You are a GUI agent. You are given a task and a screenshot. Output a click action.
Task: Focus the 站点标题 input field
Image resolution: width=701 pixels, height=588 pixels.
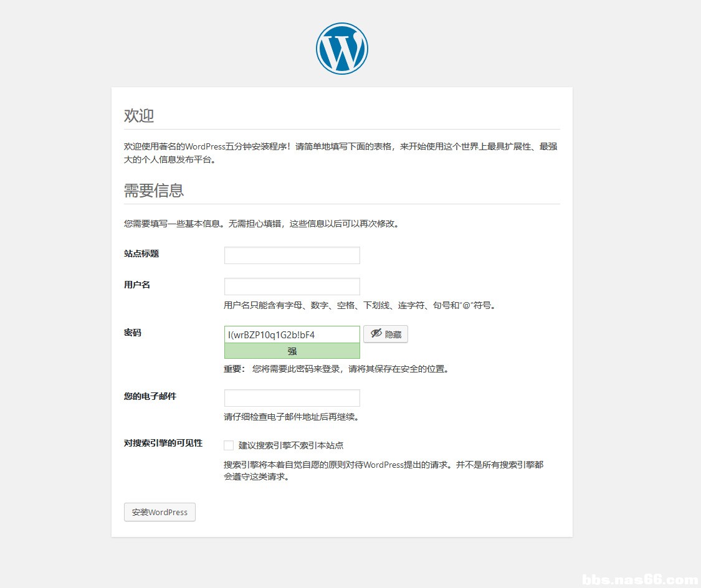tap(292, 255)
